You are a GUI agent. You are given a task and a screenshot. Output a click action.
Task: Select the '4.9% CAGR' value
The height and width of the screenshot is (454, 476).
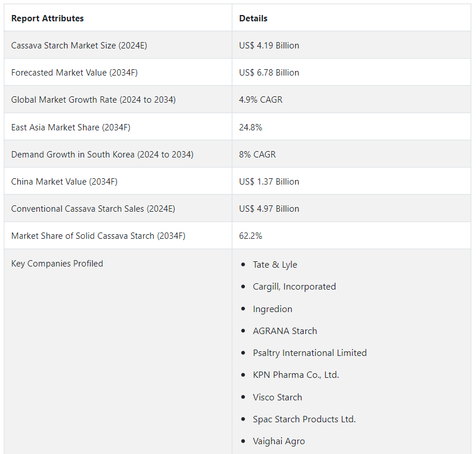point(261,100)
